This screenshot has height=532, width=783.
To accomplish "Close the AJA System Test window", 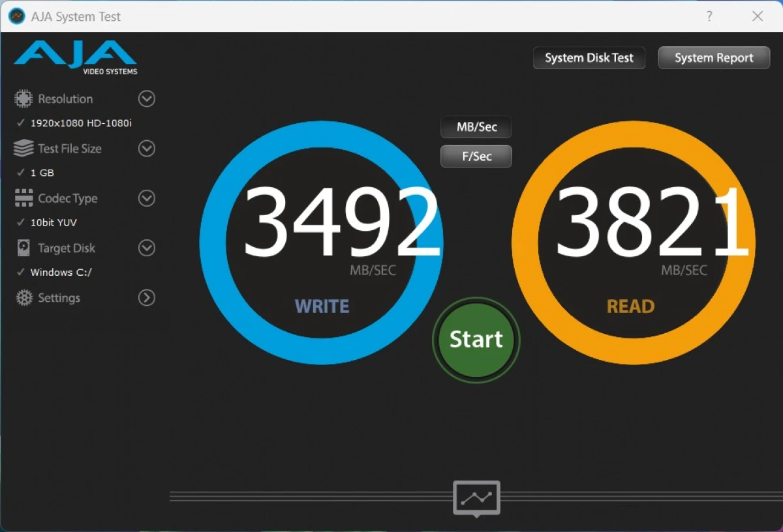I will [758, 16].
